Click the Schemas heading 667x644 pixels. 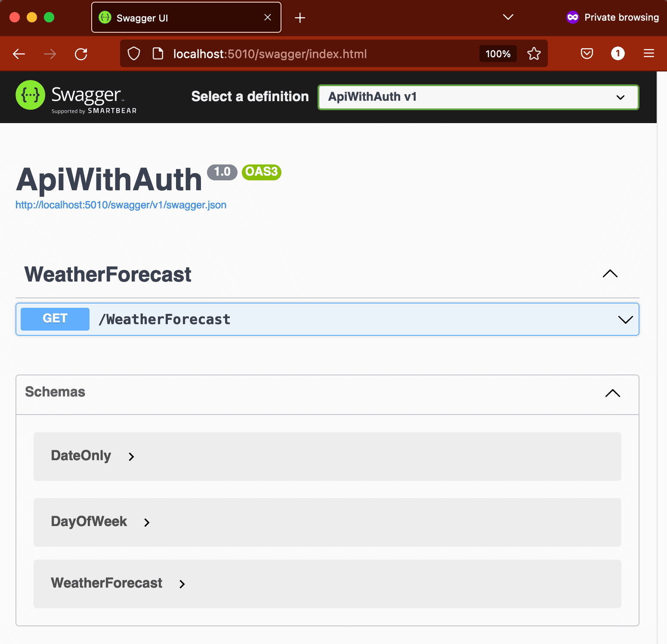point(55,392)
